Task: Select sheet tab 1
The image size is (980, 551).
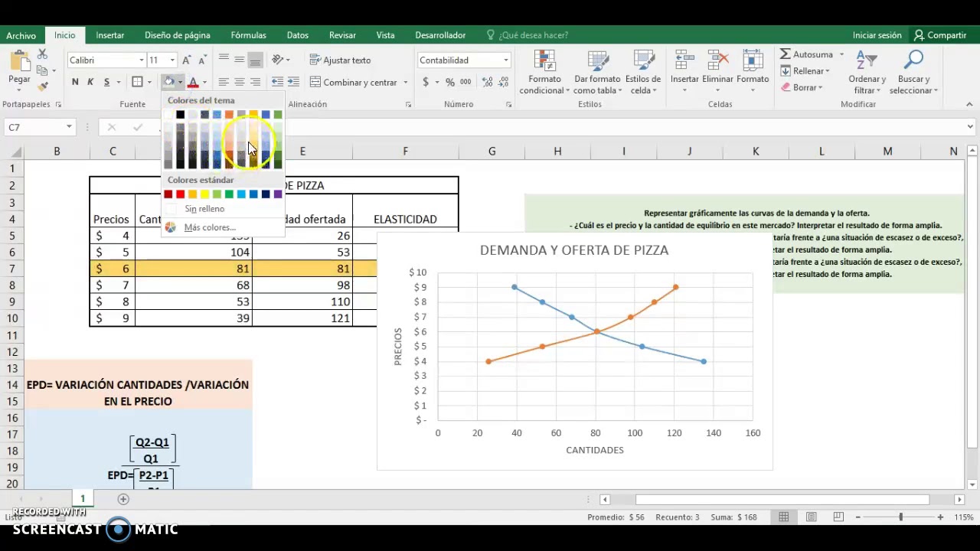Action: (83, 499)
